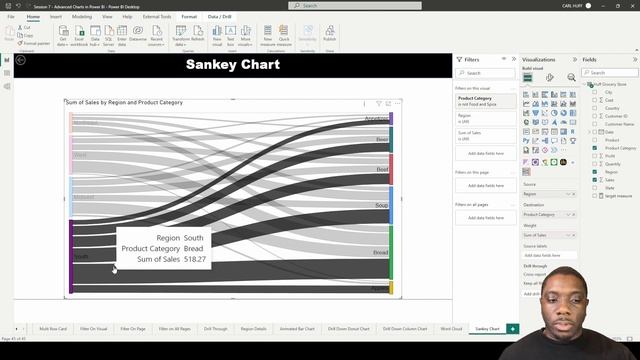Insert a New visual

tap(217, 36)
